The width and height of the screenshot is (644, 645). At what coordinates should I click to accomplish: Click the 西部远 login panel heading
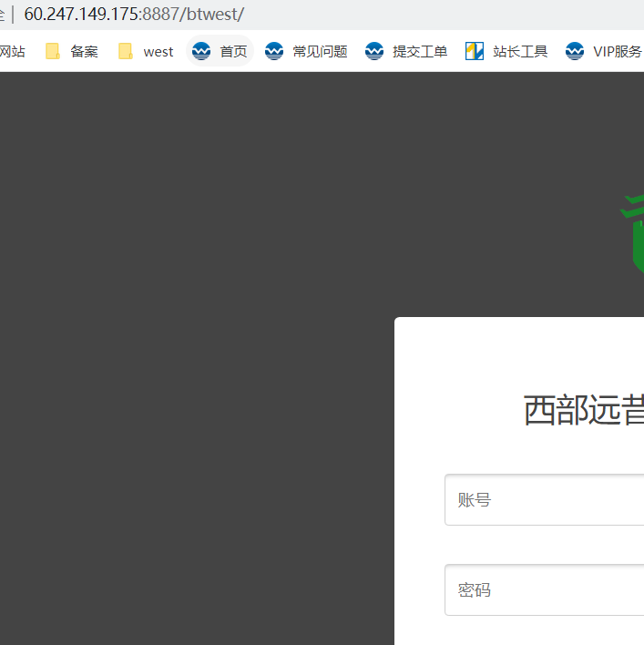584,410
